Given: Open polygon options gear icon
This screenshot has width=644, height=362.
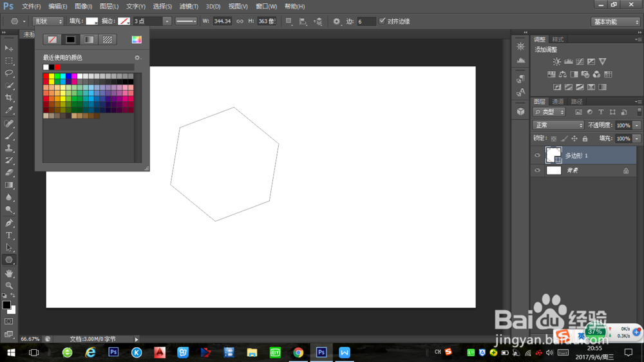Looking at the screenshot, I should pyautogui.click(x=337, y=21).
